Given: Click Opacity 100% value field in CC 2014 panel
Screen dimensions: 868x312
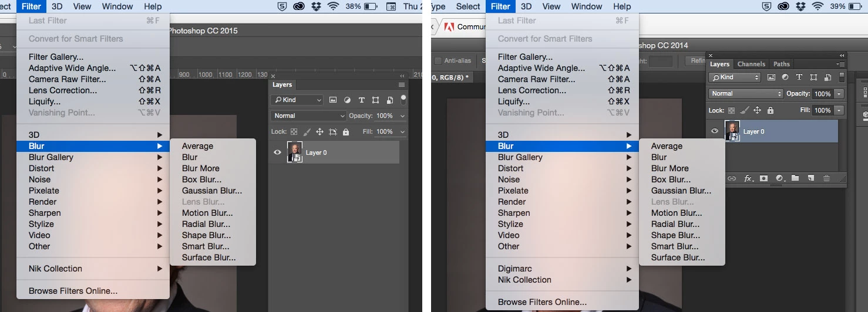Looking at the screenshot, I should (822, 94).
